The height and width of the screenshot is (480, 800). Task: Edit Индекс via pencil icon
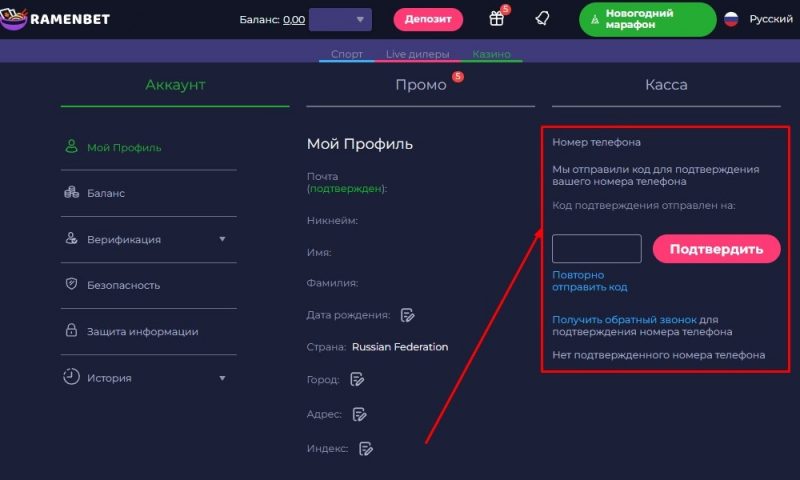[366, 449]
